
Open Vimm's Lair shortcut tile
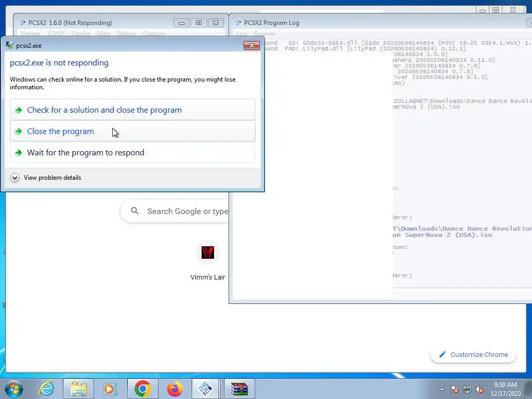208,252
